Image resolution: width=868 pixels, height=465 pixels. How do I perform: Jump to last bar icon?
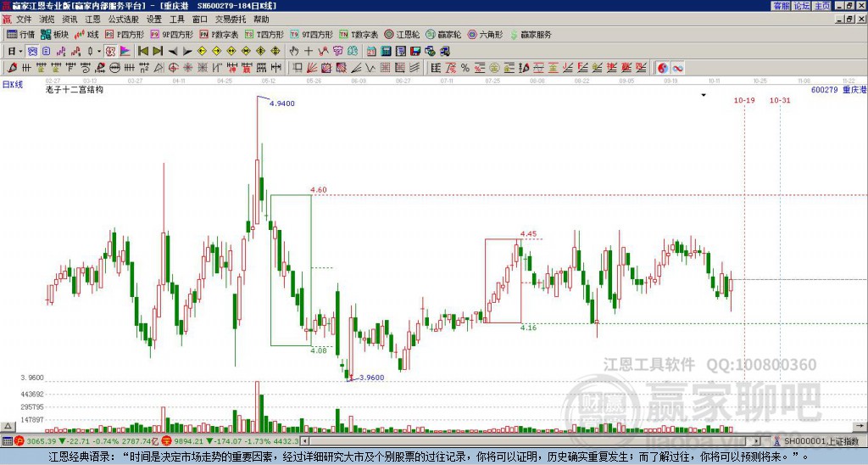point(157,51)
